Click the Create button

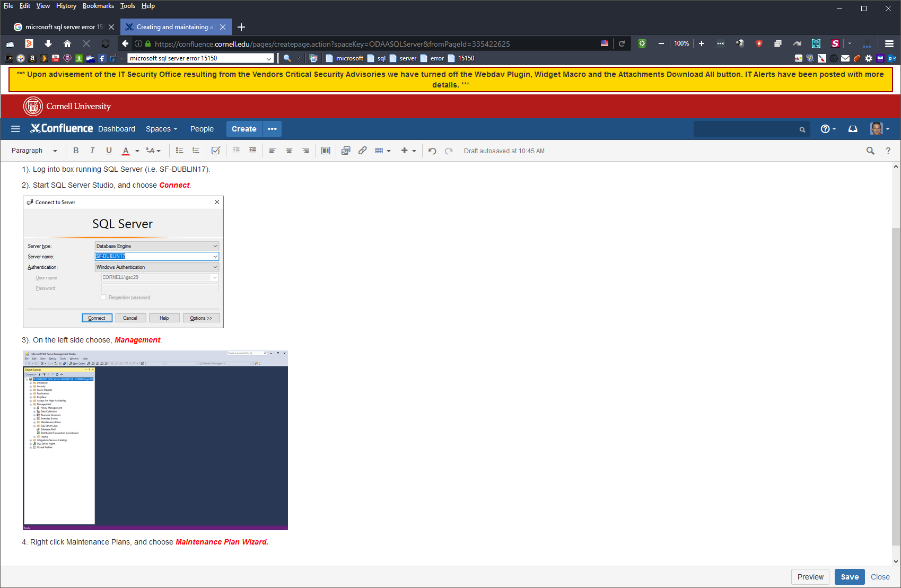coord(244,129)
